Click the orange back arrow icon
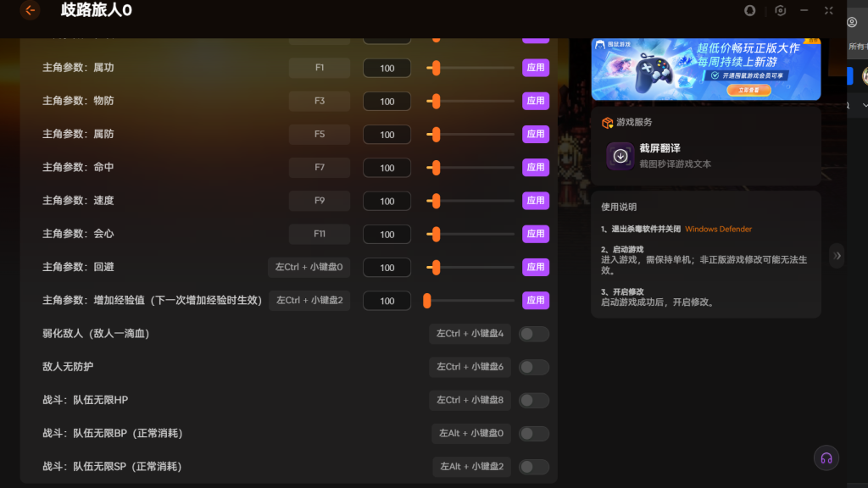The image size is (868, 488). click(x=31, y=10)
